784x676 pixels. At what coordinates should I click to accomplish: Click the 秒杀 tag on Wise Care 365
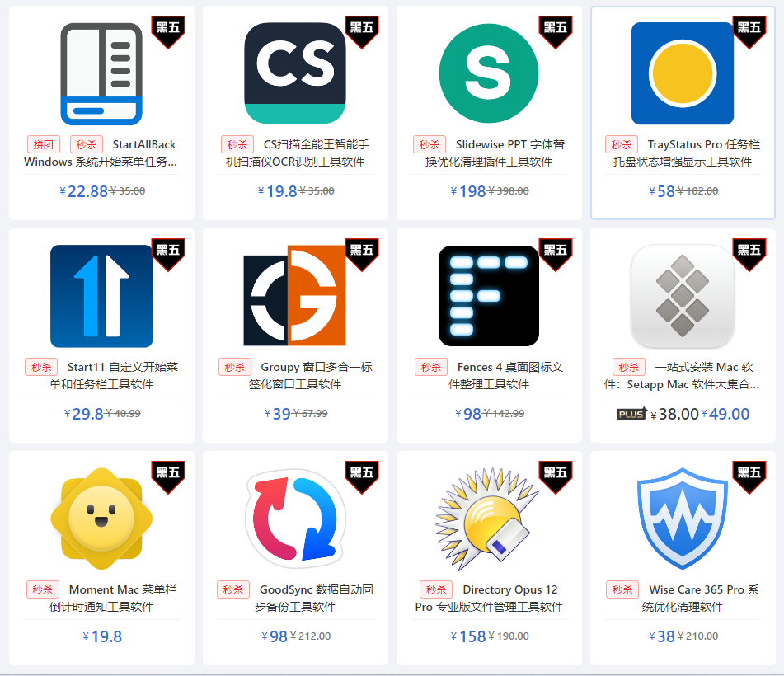tap(622, 589)
